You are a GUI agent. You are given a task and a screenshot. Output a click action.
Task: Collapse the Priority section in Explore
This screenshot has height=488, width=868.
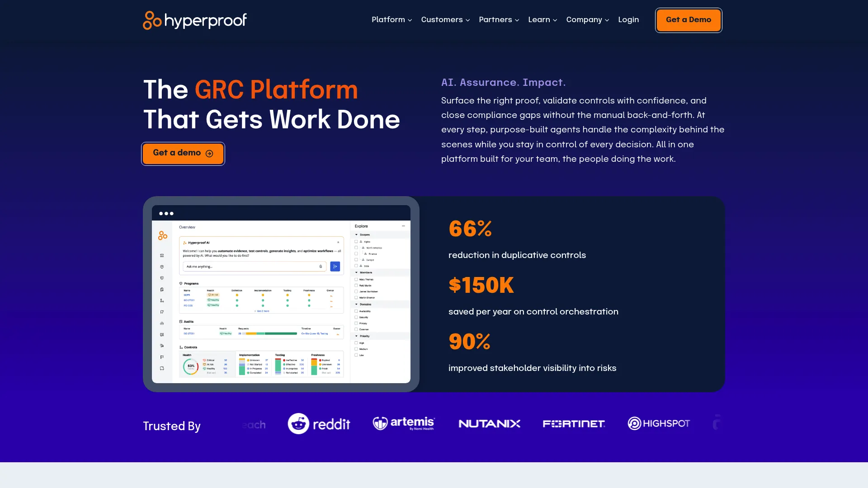pyautogui.click(x=356, y=336)
